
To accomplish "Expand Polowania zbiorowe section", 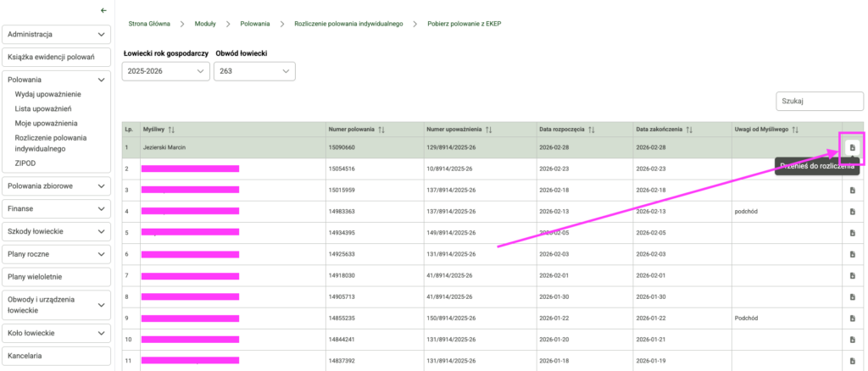I will pos(57,185).
